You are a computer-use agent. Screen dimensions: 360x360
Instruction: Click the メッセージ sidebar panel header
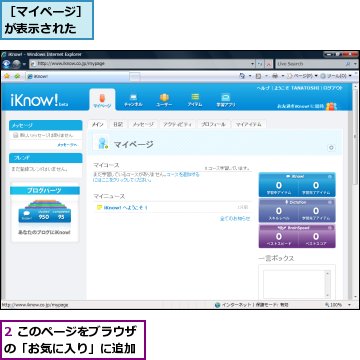coord(46,125)
